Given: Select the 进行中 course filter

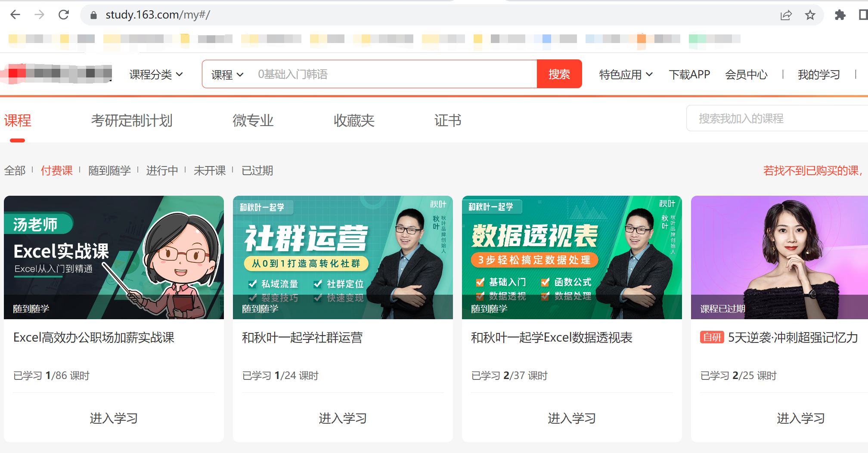Looking at the screenshot, I should click(x=162, y=170).
